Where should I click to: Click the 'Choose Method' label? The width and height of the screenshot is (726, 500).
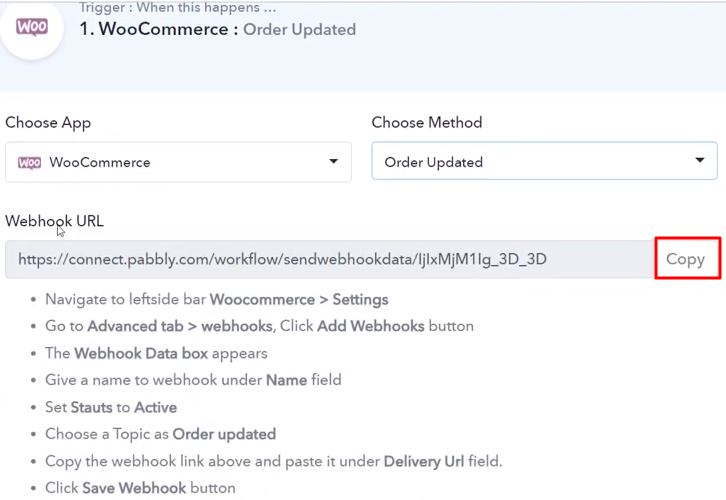pos(427,123)
